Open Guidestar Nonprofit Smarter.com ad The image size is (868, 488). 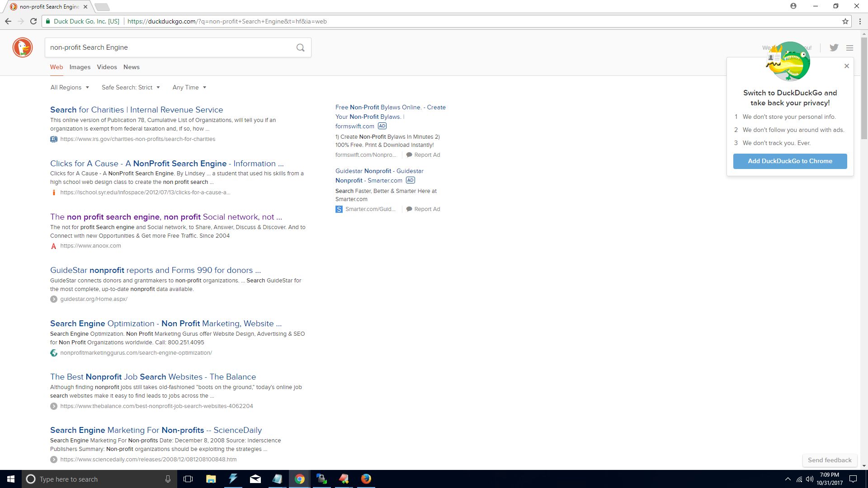[380, 175]
